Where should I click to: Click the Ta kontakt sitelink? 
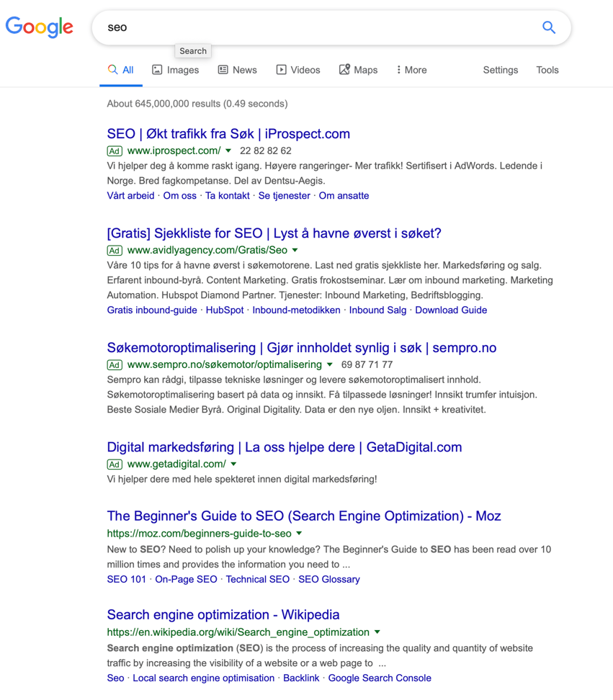click(227, 196)
